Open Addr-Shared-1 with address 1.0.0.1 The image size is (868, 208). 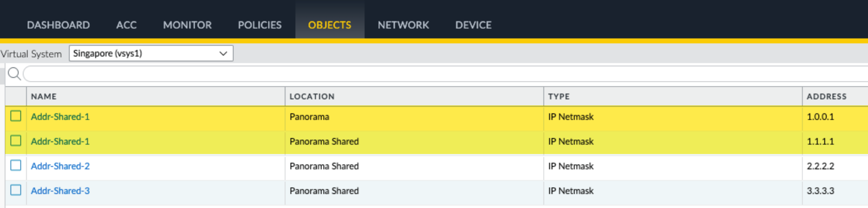pos(60,117)
